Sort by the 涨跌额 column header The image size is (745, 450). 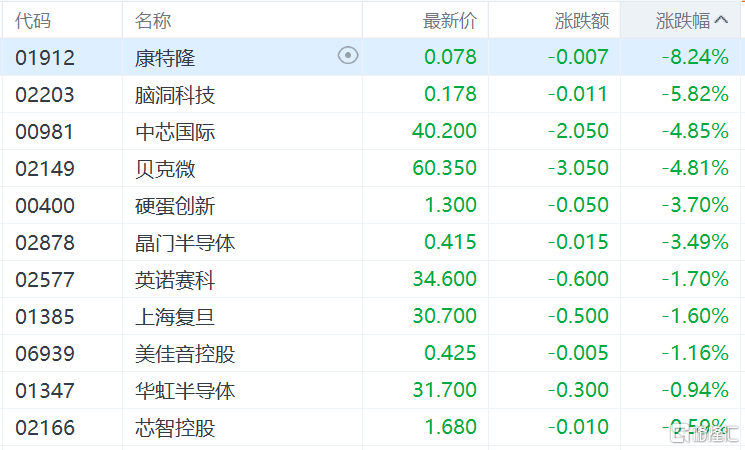[x=582, y=20]
